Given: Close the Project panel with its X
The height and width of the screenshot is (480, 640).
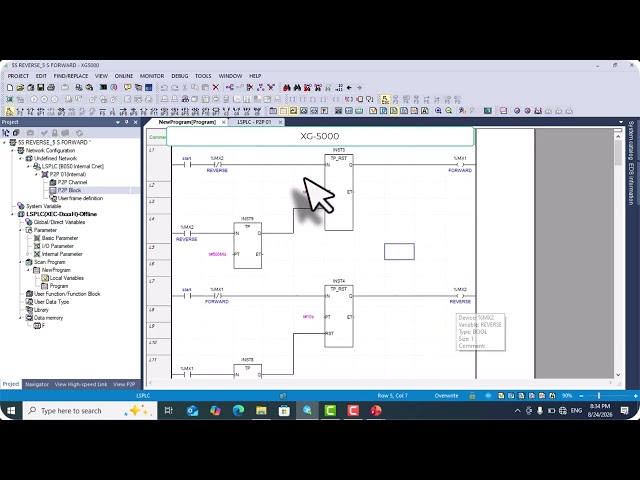Looking at the screenshot, I should click(136, 122).
